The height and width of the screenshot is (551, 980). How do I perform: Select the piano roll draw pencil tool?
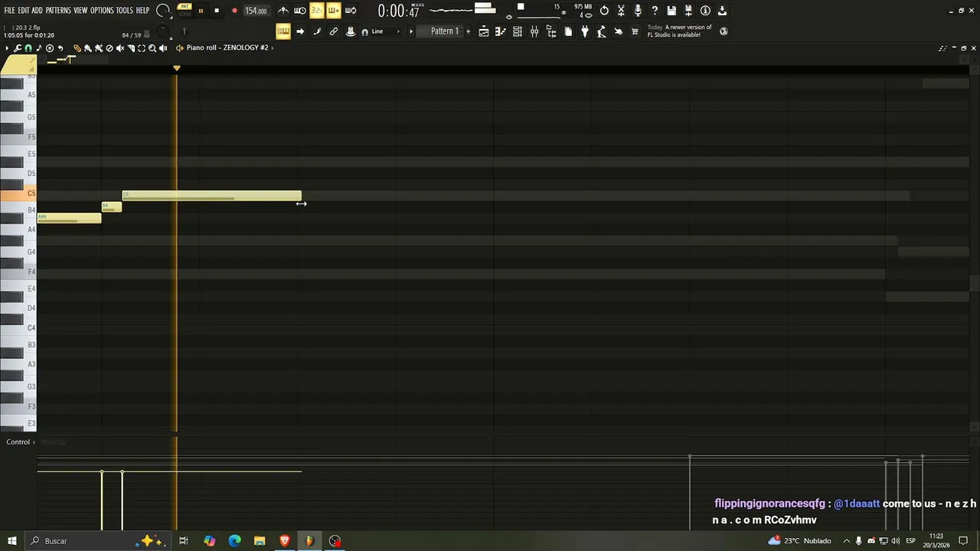(x=77, y=48)
